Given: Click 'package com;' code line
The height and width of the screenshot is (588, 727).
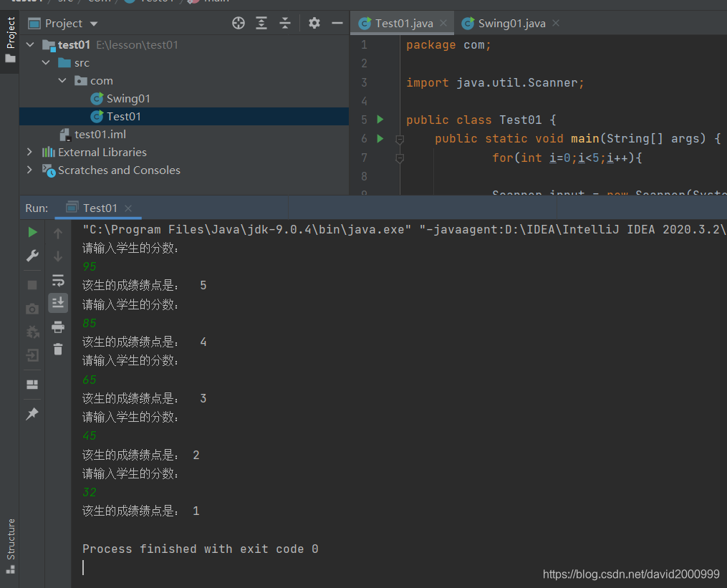Looking at the screenshot, I should pyautogui.click(x=448, y=45).
